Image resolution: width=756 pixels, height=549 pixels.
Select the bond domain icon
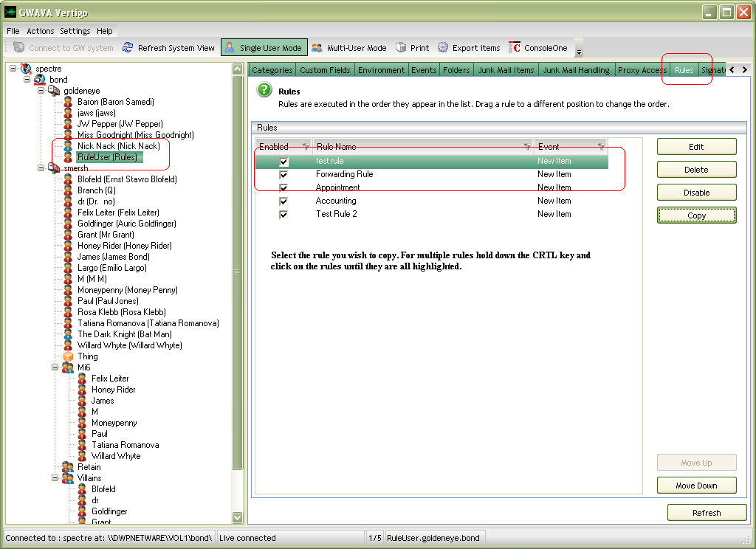[x=40, y=80]
